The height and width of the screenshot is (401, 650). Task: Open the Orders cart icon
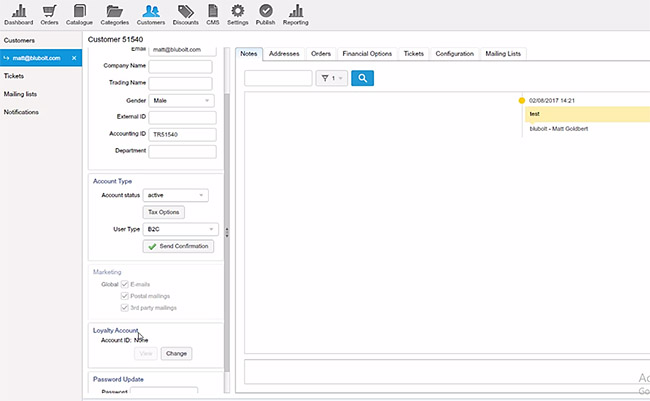(x=49, y=11)
